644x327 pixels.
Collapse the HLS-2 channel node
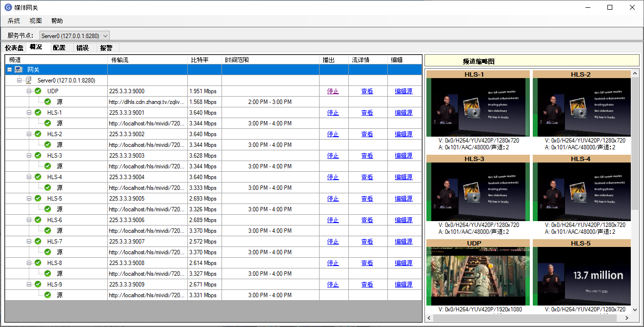(x=29, y=134)
